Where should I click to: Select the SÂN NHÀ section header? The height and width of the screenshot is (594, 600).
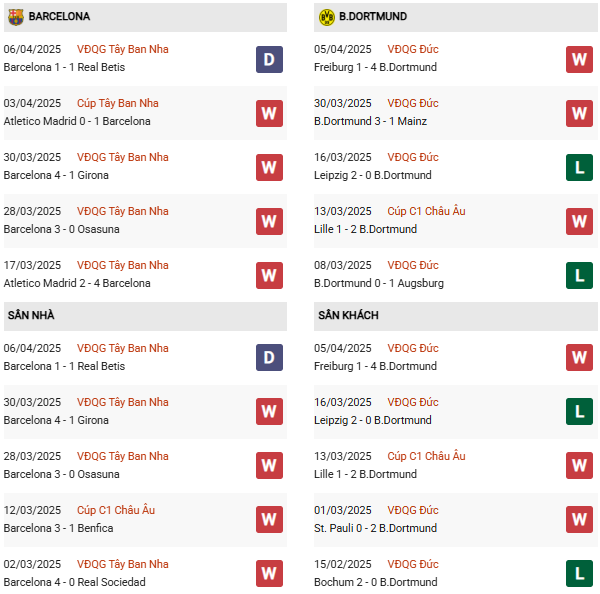pyautogui.click(x=31, y=316)
